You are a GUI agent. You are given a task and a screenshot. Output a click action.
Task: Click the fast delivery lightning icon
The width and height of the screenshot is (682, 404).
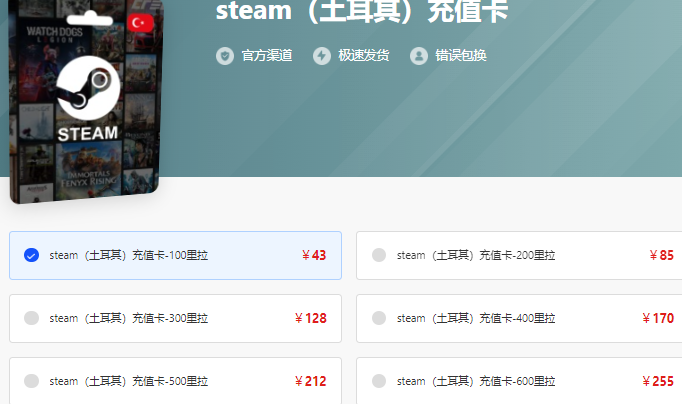point(322,56)
